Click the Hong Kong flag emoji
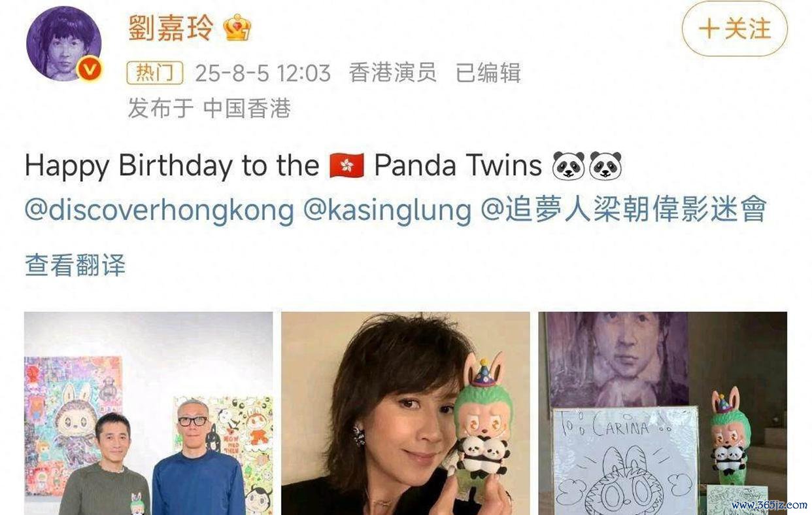The image size is (812, 515). click(347, 166)
